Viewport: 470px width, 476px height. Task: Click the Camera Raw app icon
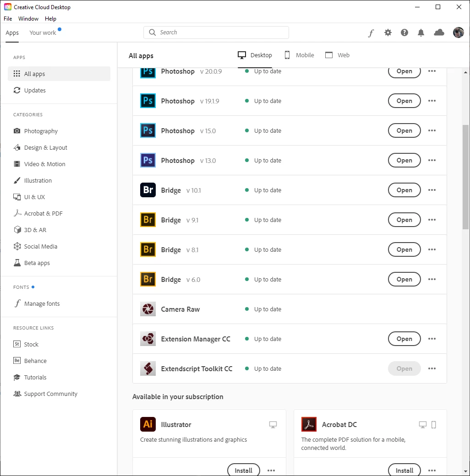[x=148, y=309]
